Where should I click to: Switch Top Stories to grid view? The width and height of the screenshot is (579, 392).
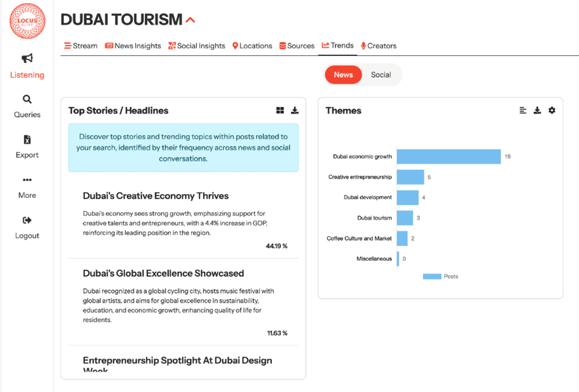click(x=280, y=110)
